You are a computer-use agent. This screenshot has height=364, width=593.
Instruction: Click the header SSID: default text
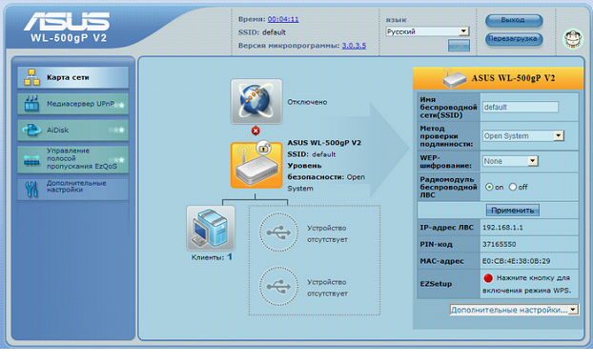point(262,32)
